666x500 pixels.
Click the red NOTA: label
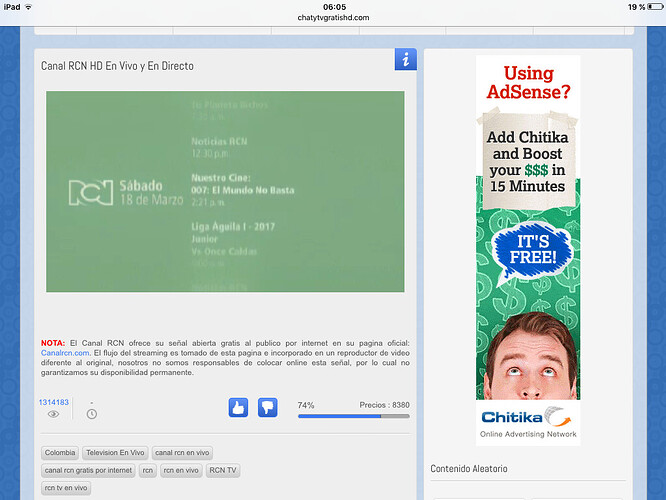(53, 343)
